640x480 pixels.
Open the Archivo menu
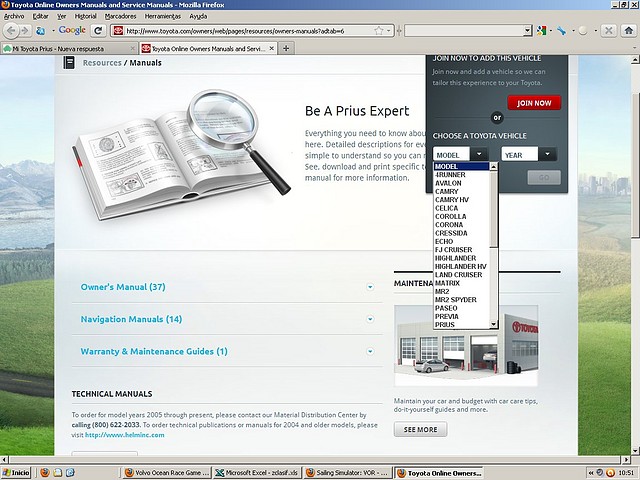pyautogui.click(x=14, y=16)
